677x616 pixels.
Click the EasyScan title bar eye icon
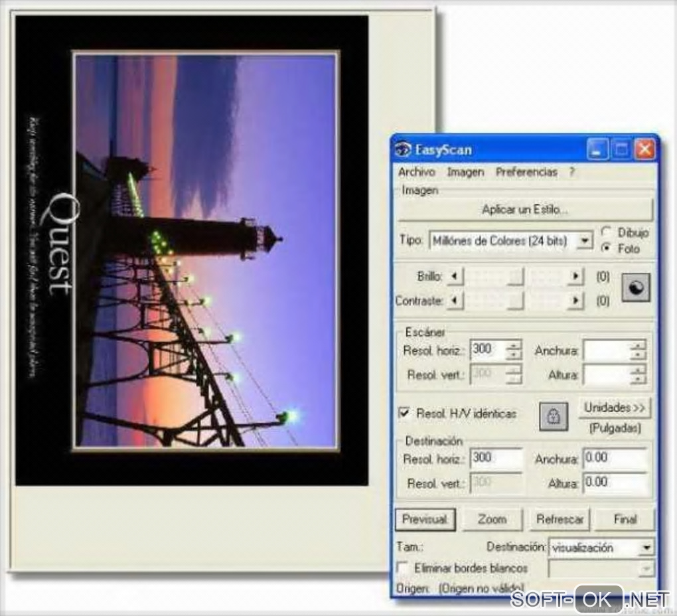coord(403,150)
